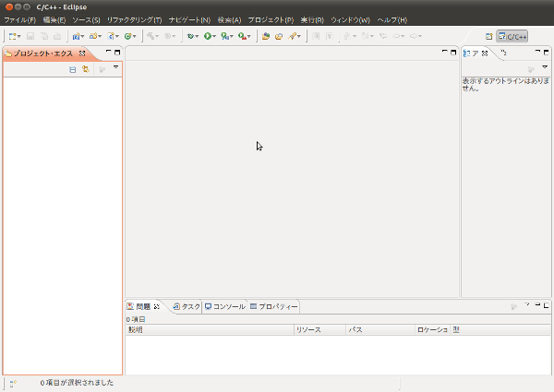
Task: Click the Debug bug icon
Action: tap(190, 36)
